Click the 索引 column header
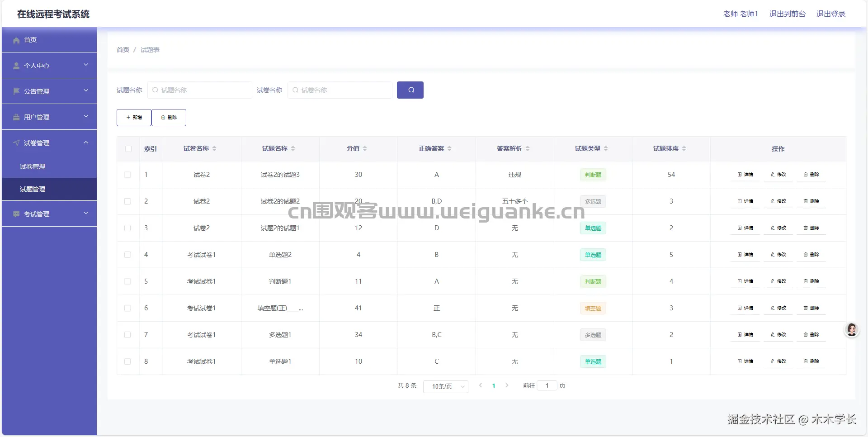The height and width of the screenshot is (437, 868). tap(151, 149)
